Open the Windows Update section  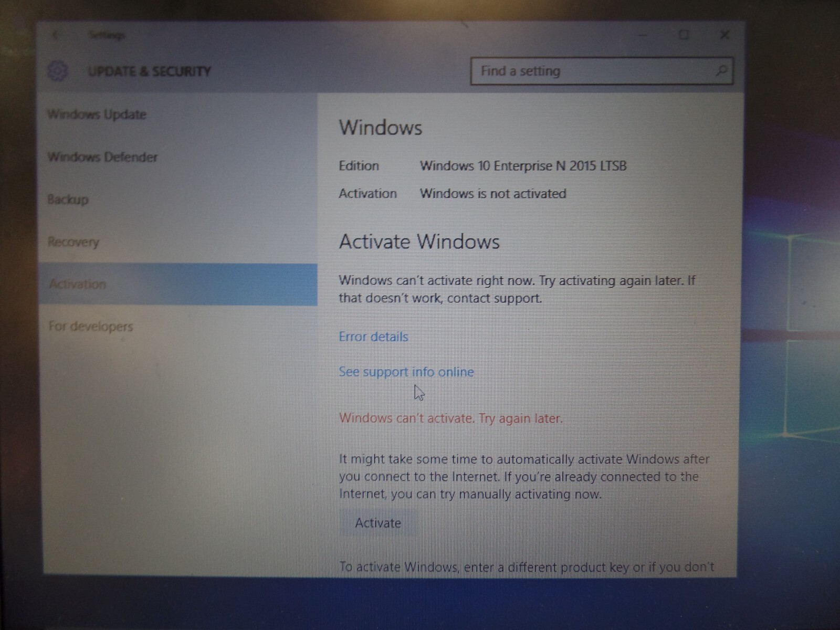(178, 114)
